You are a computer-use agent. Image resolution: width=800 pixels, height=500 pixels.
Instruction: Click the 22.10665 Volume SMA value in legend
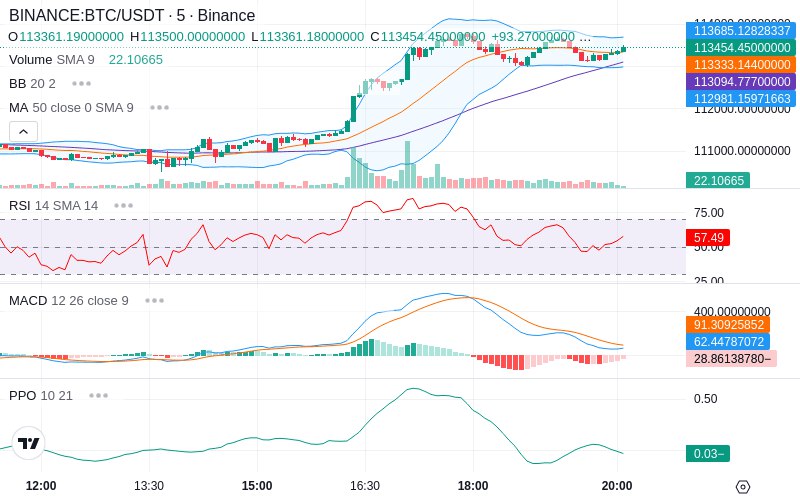coord(136,60)
